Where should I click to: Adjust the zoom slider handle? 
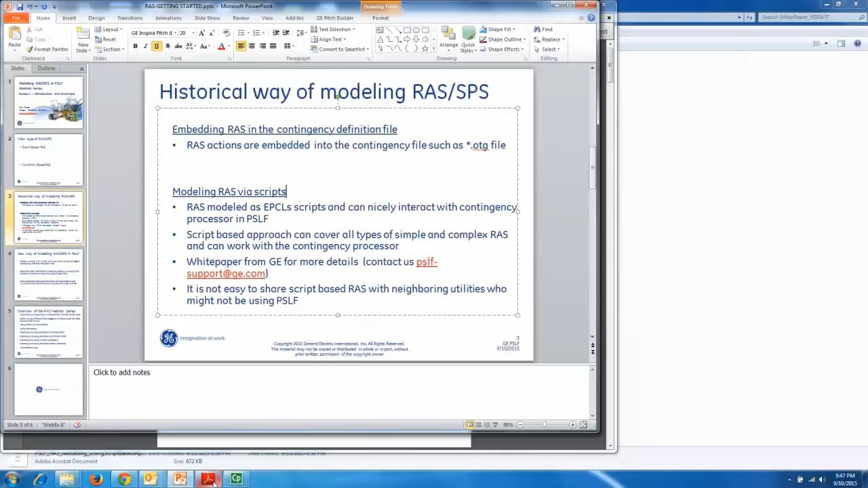coord(544,425)
